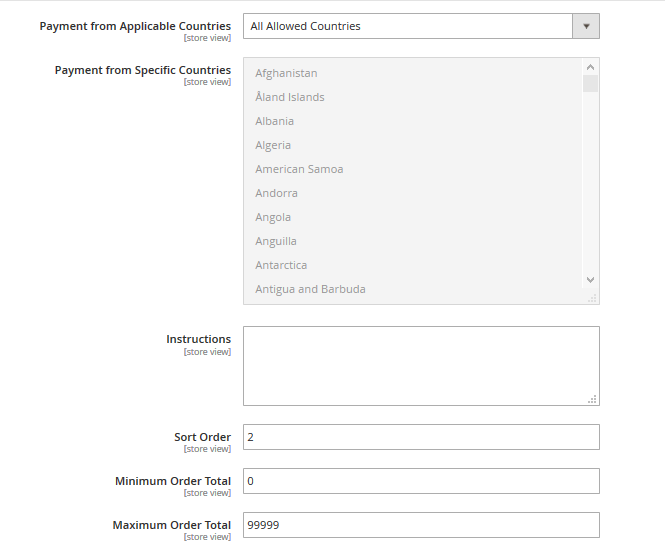This screenshot has height=559, width=665.
Task: Click the countries list resize handle
Action: [x=592, y=297]
